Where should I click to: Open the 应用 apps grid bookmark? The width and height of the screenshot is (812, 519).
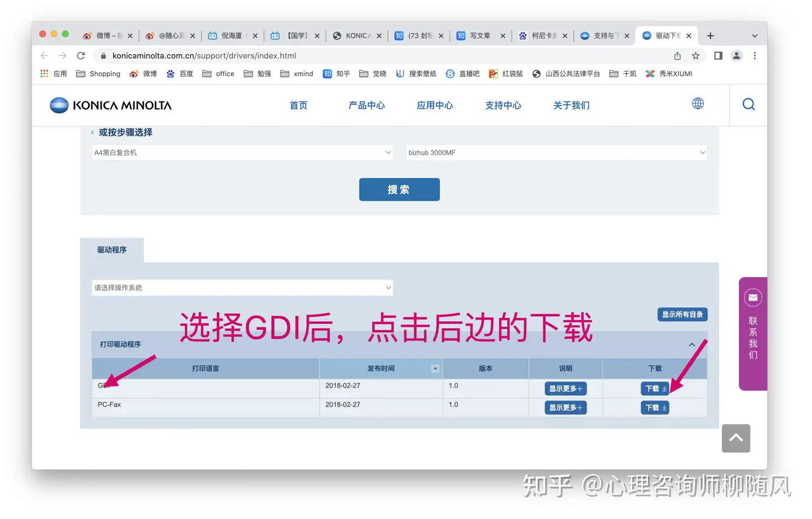(x=54, y=74)
